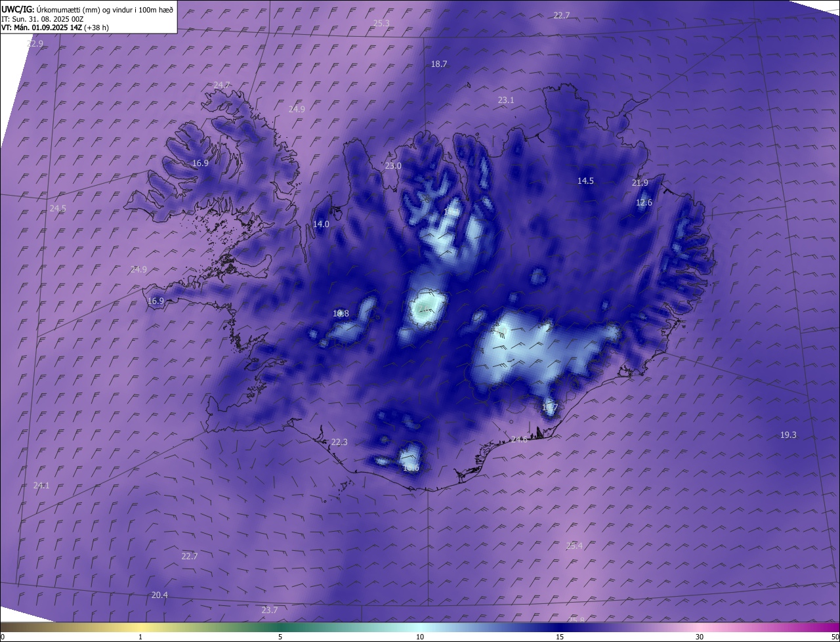The width and height of the screenshot is (840, 642).
Task: Click the 10.7 value label
Action: click(550, 408)
